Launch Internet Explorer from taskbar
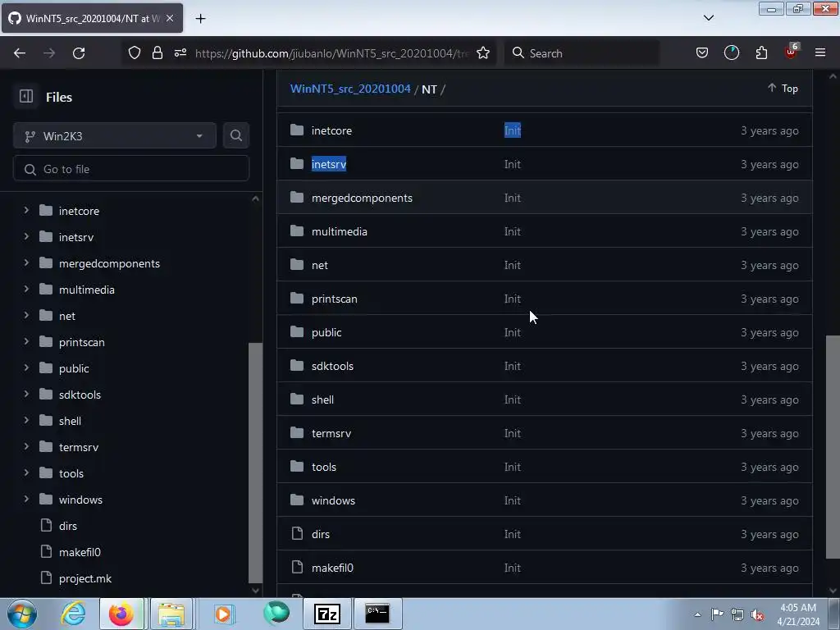The image size is (840, 630). 73,614
